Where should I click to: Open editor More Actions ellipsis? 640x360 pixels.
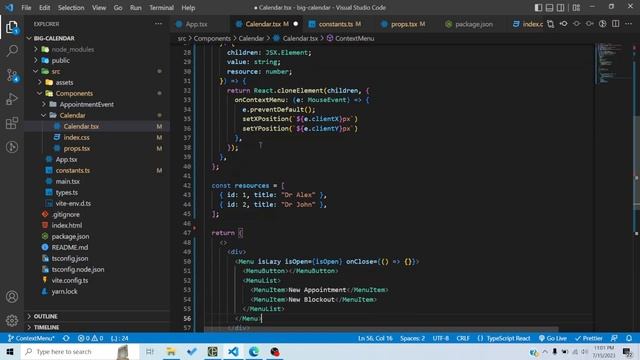coord(629,24)
